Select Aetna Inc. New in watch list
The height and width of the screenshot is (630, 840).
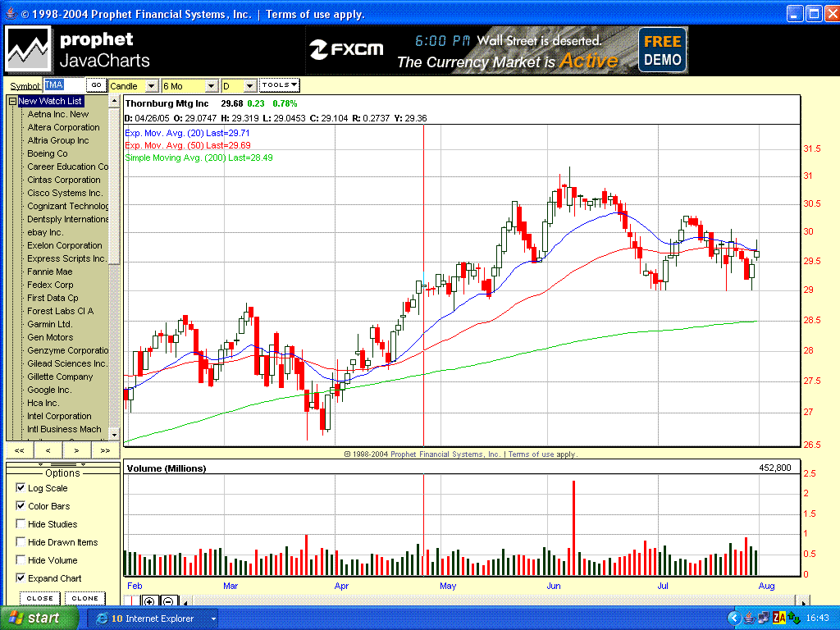58,114
